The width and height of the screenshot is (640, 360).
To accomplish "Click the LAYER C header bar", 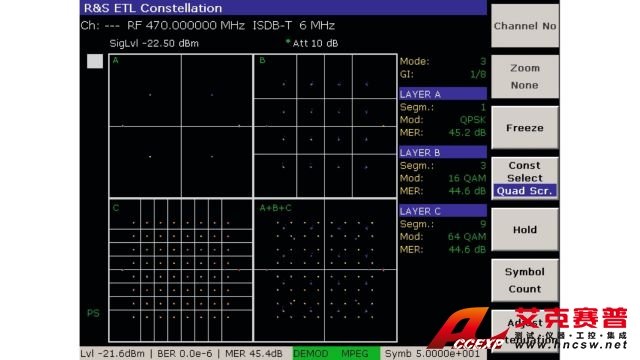I will tap(443, 211).
